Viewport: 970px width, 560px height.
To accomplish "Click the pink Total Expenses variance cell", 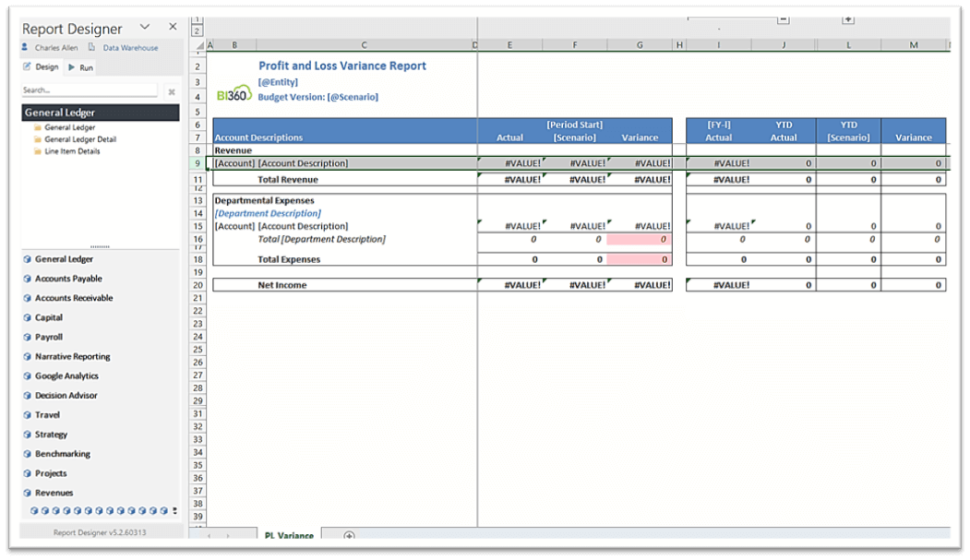I will coord(640,259).
